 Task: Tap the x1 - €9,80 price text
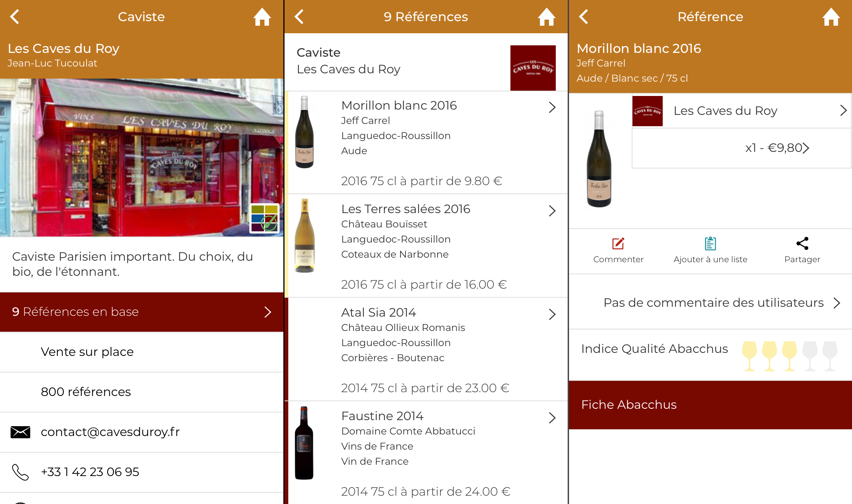[x=773, y=148]
